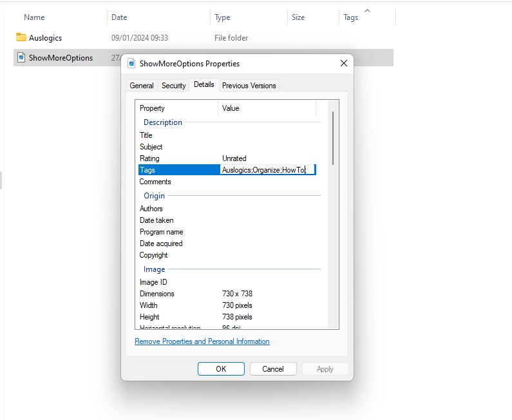Screen dimensions: 512x420
Task: Click the Cancel button
Action: tap(272, 369)
